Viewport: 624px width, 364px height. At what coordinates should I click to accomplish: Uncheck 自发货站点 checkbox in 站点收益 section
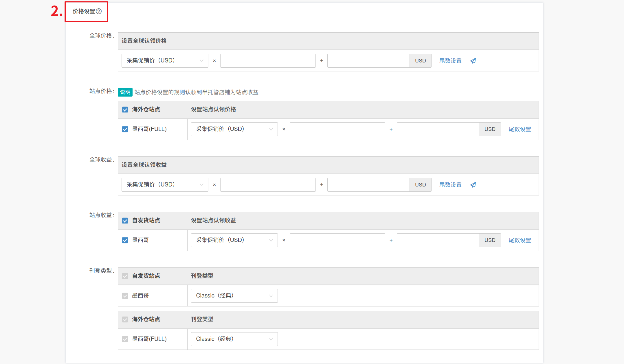(x=125, y=221)
